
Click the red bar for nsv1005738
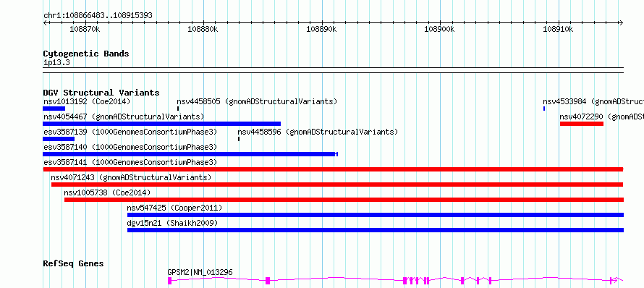pos(344,200)
